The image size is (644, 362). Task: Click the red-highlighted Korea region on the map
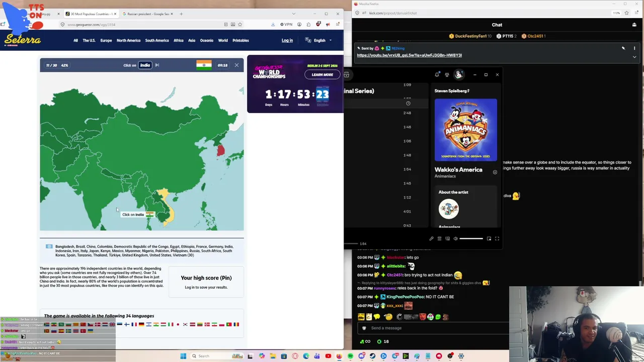pyautogui.click(x=220, y=150)
